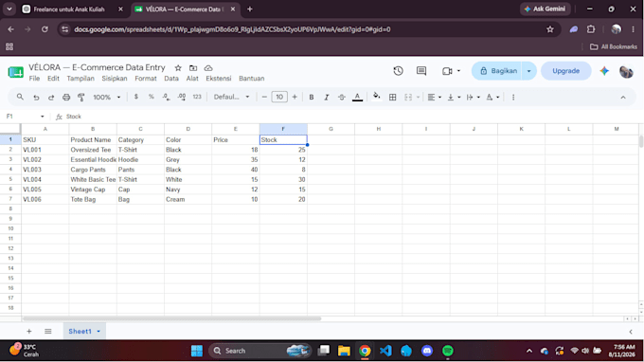The height and width of the screenshot is (362, 644).
Task: Open horizontal align dropdown
Action: pyautogui.click(x=434, y=98)
